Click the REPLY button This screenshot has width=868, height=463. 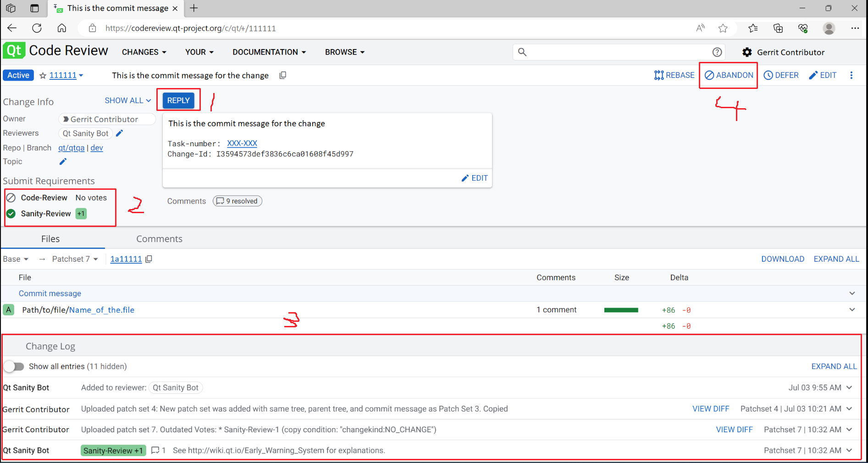pos(178,100)
